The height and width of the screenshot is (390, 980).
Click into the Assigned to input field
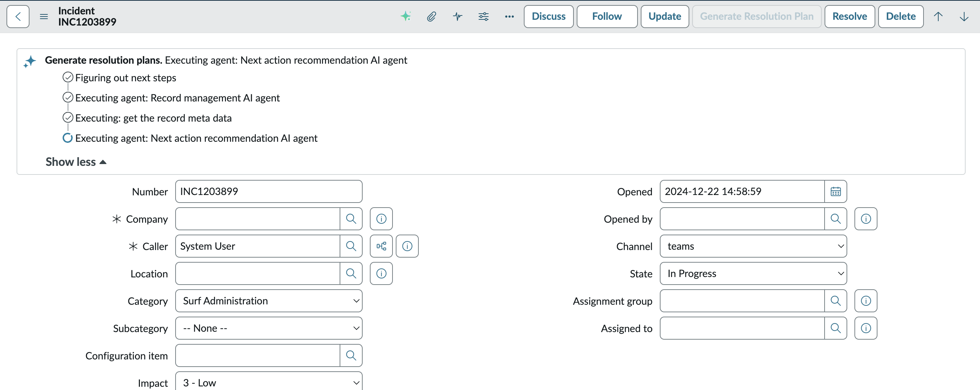coord(742,328)
